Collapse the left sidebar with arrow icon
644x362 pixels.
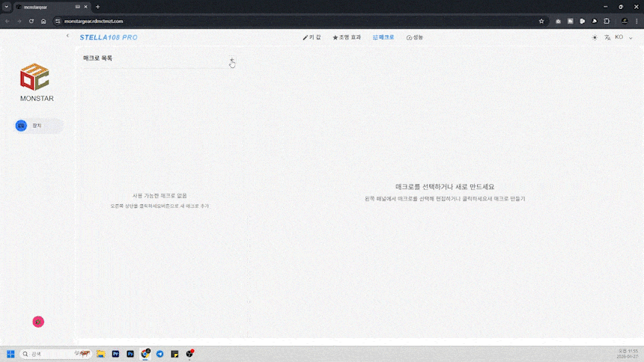pos(67,36)
